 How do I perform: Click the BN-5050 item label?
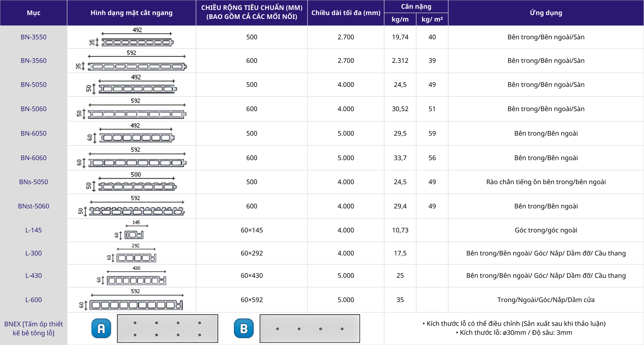tap(33, 85)
